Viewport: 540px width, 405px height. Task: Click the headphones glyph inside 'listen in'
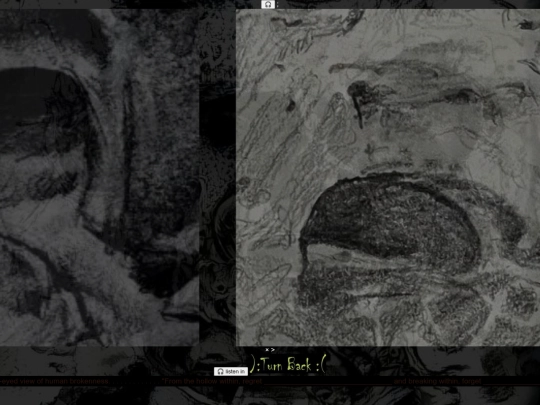pyautogui.click(x=220, y=371)
